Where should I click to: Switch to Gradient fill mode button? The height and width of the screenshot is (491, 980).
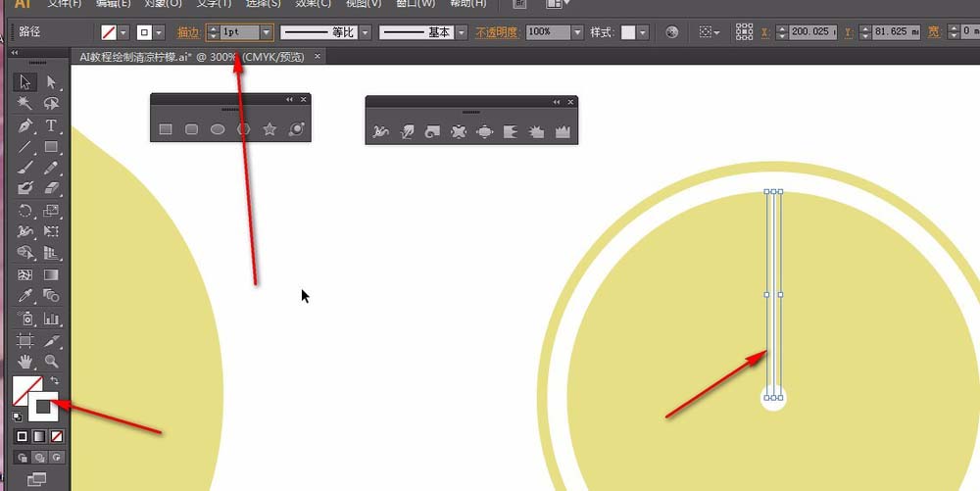click(x=39, y=436)
